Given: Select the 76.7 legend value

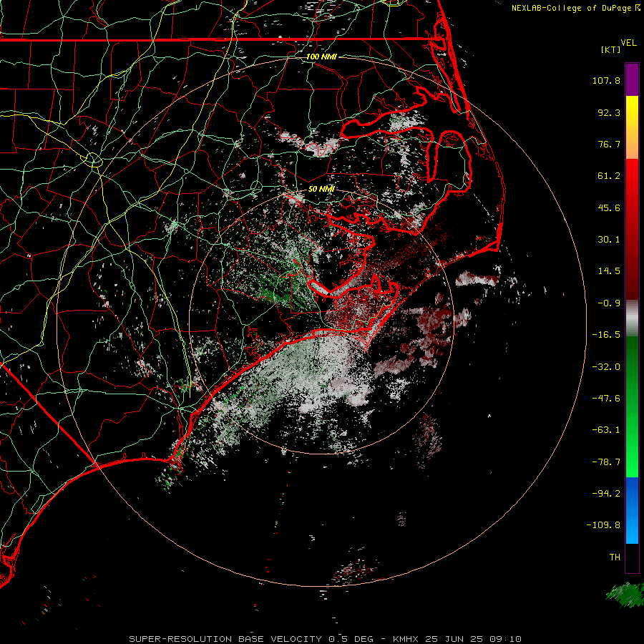Looking at the screenshot, I should (609, 144).
